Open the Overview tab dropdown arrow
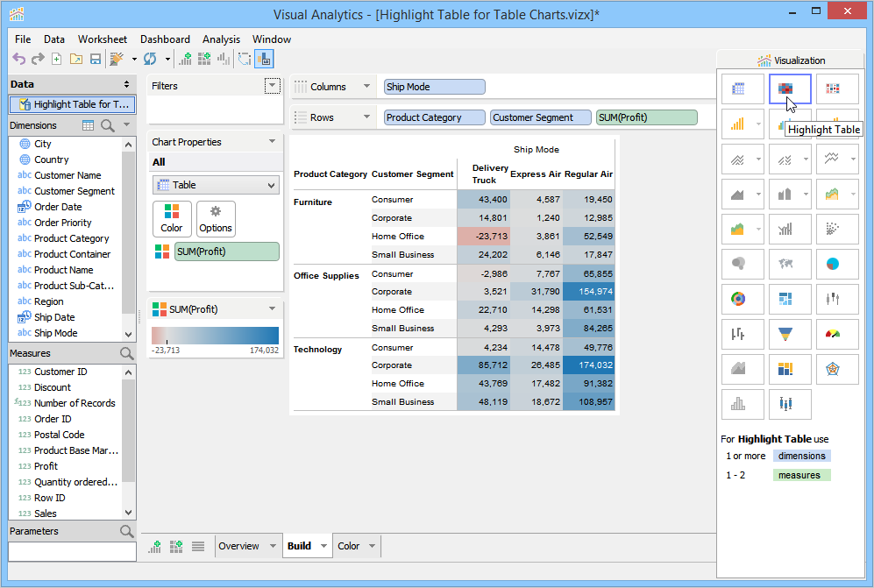 point(273,546)
